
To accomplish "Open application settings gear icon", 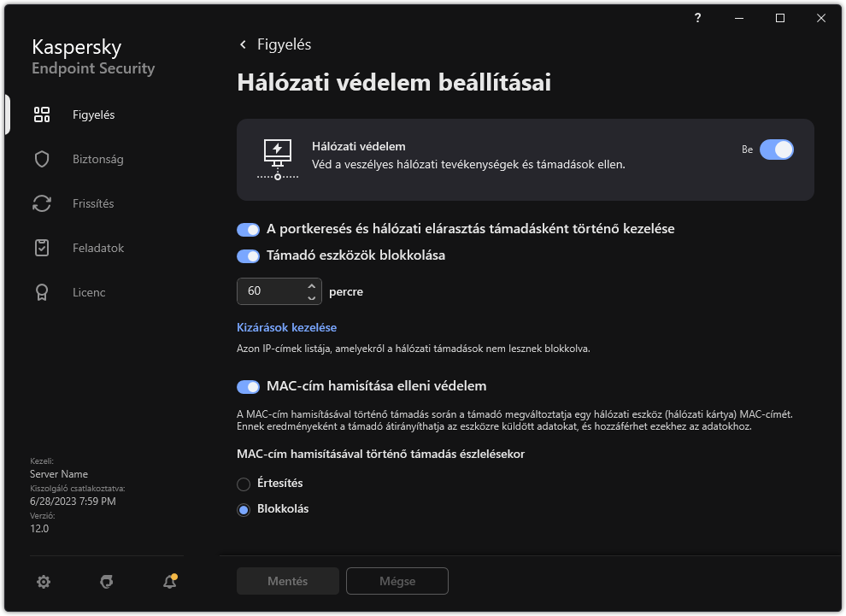I will pos(44,581).
